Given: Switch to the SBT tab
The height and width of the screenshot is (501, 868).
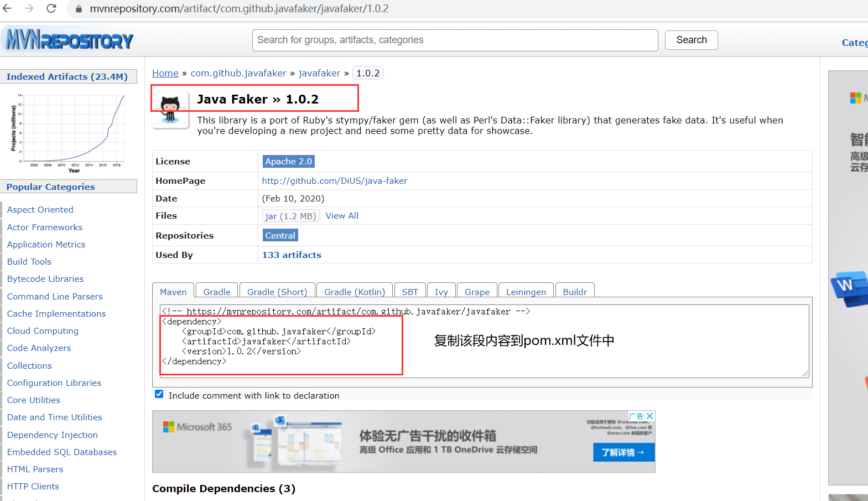Looking at the screenshot, I should tap(410, 292).
